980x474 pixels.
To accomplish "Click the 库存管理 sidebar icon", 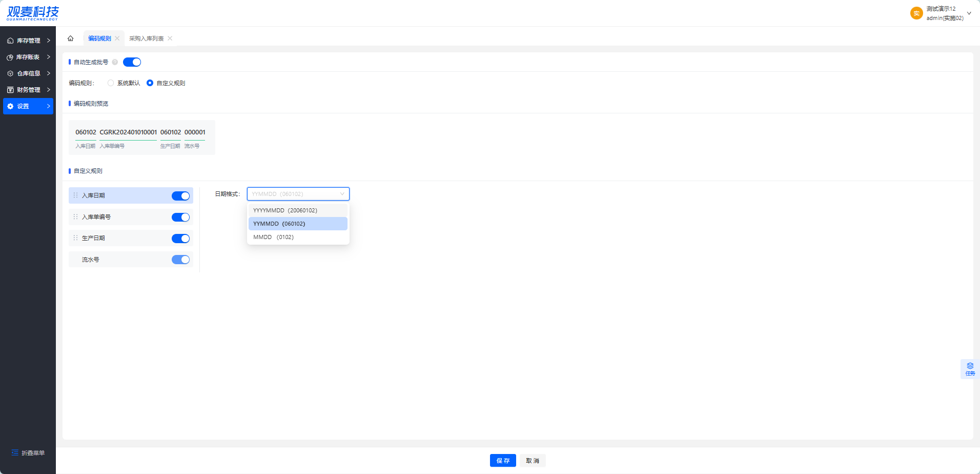I will pyautogui.click(x=10, y=41).
